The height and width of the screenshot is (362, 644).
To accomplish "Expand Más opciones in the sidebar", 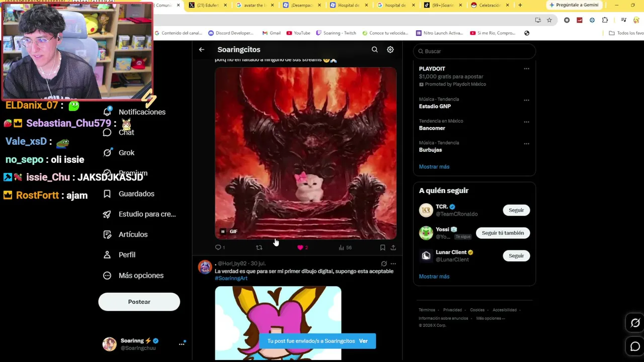I will [133, 276].
